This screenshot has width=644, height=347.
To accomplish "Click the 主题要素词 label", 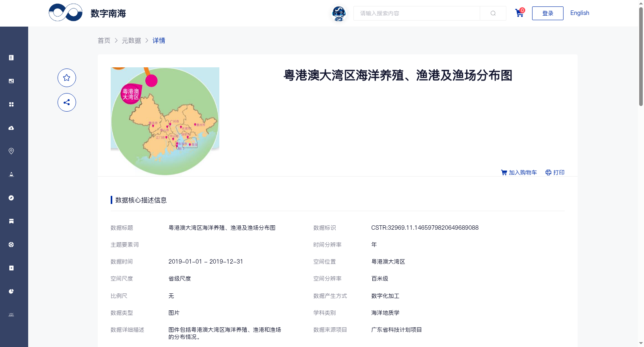I will tap(125, 245).
